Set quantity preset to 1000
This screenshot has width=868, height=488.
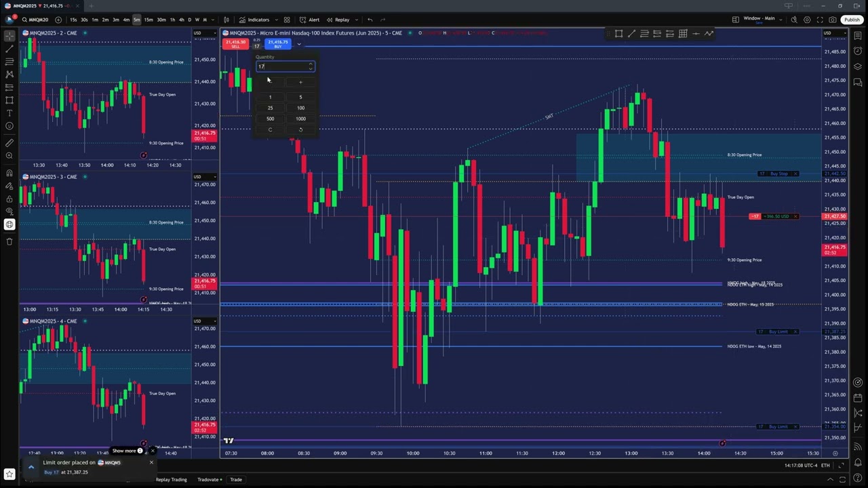[x=300, y=119]
